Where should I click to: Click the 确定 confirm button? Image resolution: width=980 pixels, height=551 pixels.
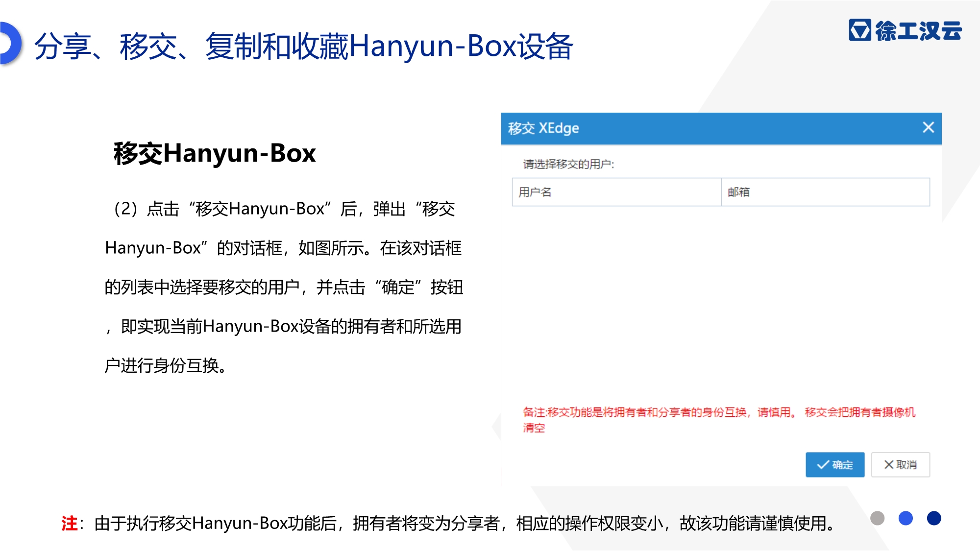835,464
